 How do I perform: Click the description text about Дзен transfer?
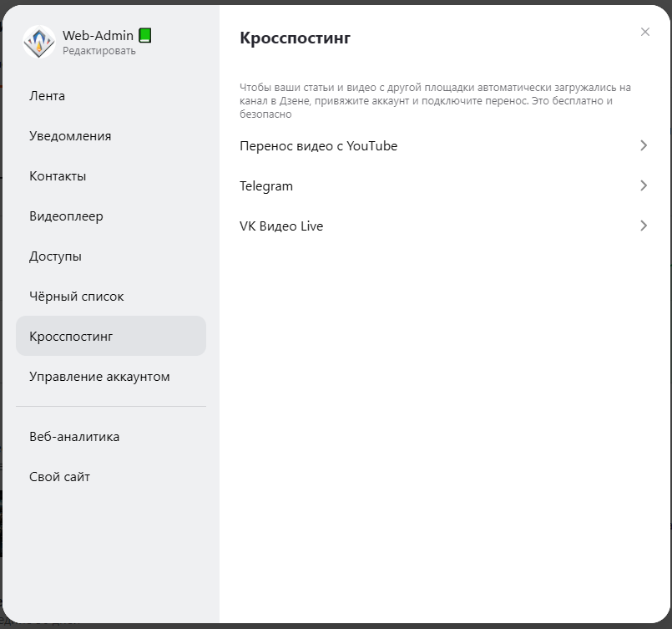[x=435, y=101]
